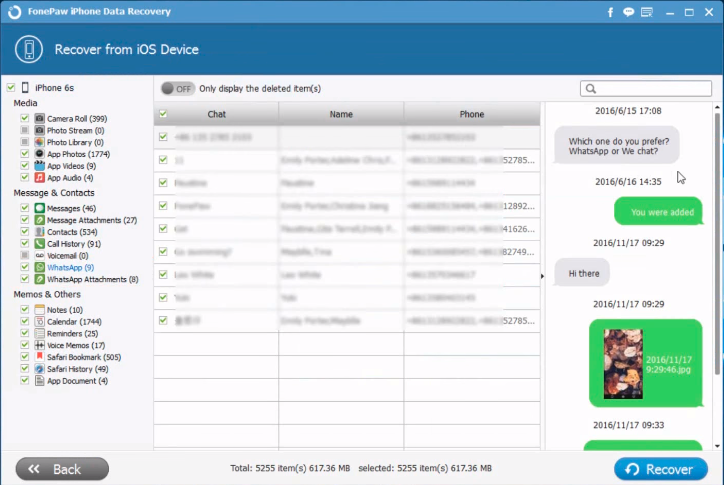Viewport: 724px width, 485px height.
Task: Click the iPhone 6s device icon
Action: [25, 87]
